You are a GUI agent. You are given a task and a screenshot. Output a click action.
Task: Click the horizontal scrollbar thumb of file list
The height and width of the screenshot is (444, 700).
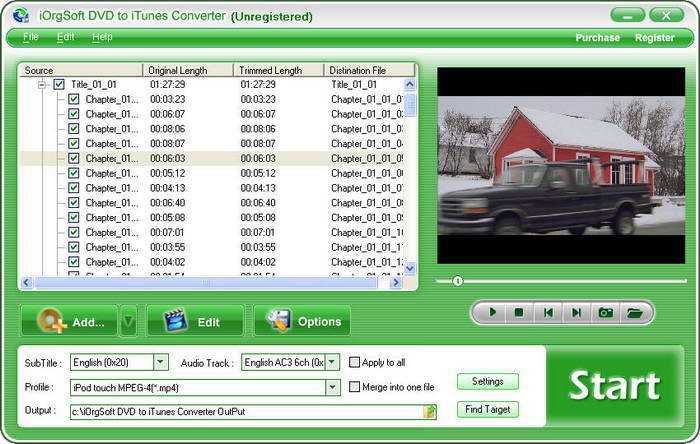tap(206, 282)
